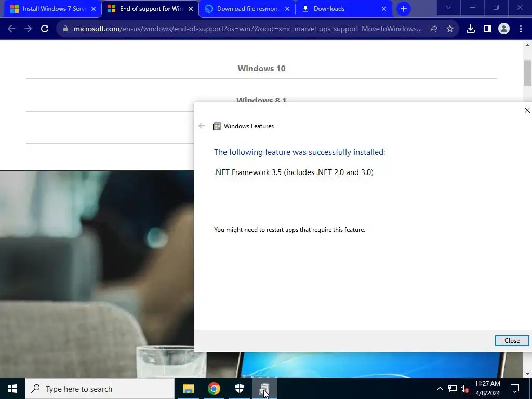Screen dimensions: 532x399
Task: Open Chrome downloads tray icon
Action: point(471,29)
